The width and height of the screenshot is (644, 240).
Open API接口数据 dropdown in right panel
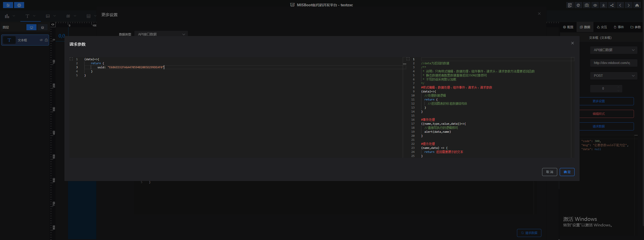coord(614,50)
